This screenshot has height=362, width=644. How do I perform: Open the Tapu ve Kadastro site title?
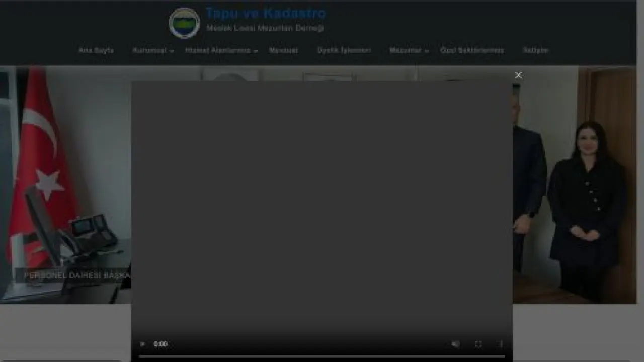pos(266,13)
